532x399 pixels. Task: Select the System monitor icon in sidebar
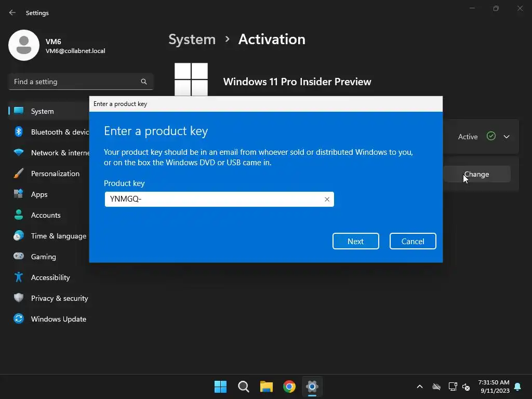(19, 111)
